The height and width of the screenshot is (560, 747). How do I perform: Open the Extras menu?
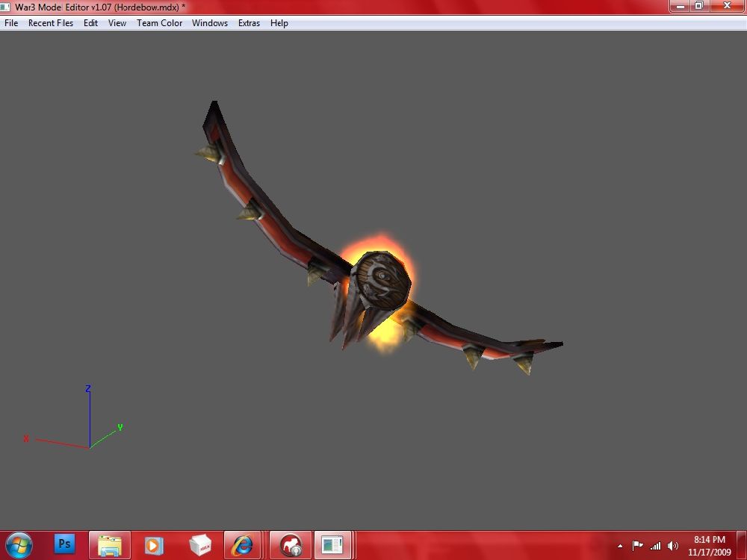(x=249, y=23)
